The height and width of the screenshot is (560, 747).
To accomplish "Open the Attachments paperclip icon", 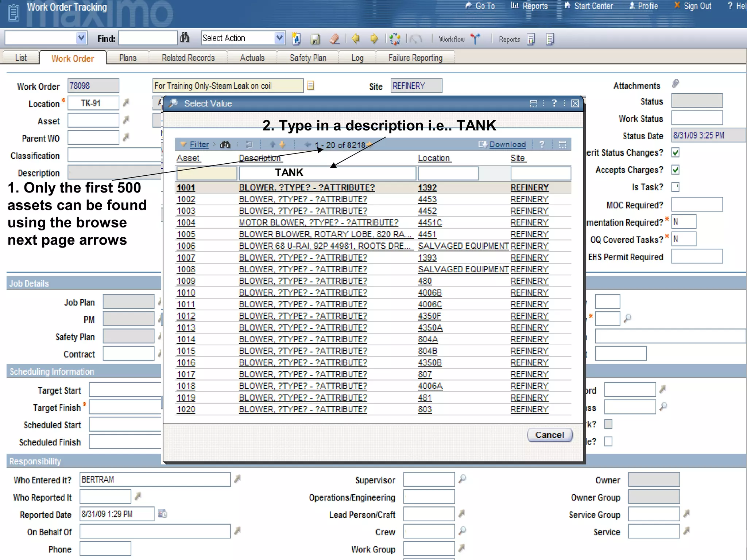I will [675, 84].
